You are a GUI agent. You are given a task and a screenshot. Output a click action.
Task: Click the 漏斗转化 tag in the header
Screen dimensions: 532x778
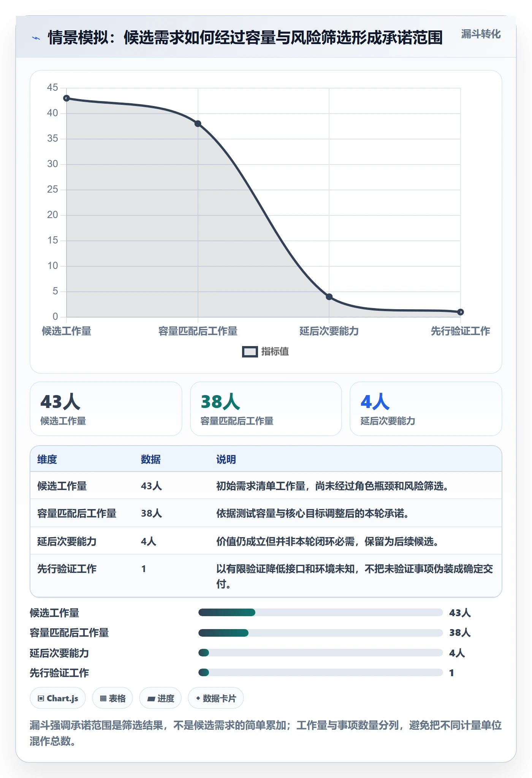[x=481, y=34]
